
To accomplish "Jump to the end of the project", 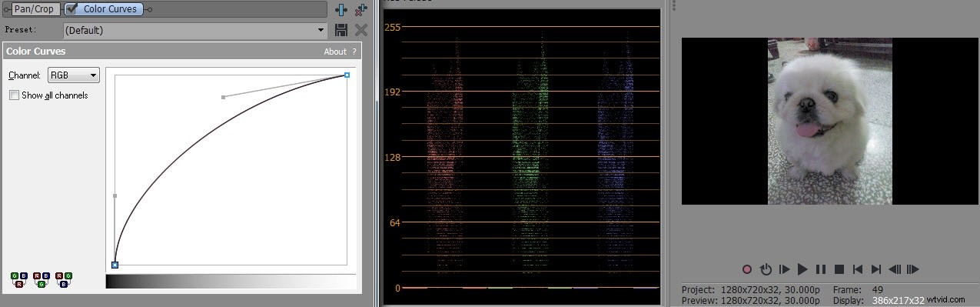I will pyautogui.click(x=876, y=269).
